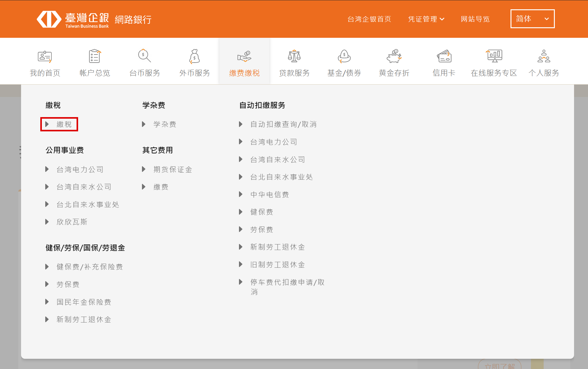Screen dimensions: 588x369
Task: Open the 个人服务 people icon
Action: coord(544,56)
